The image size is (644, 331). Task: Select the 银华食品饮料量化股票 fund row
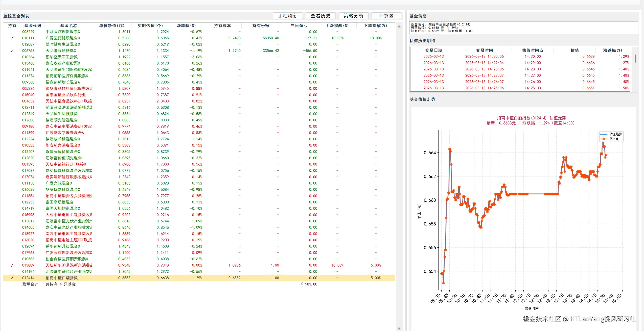click(x=69, y=88)
